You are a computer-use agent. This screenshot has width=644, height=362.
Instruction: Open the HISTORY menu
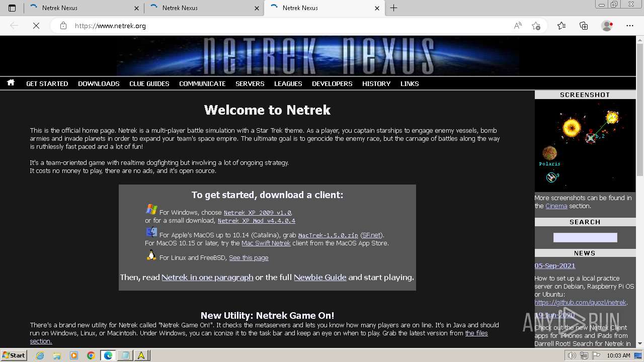[x=376, y=83]
